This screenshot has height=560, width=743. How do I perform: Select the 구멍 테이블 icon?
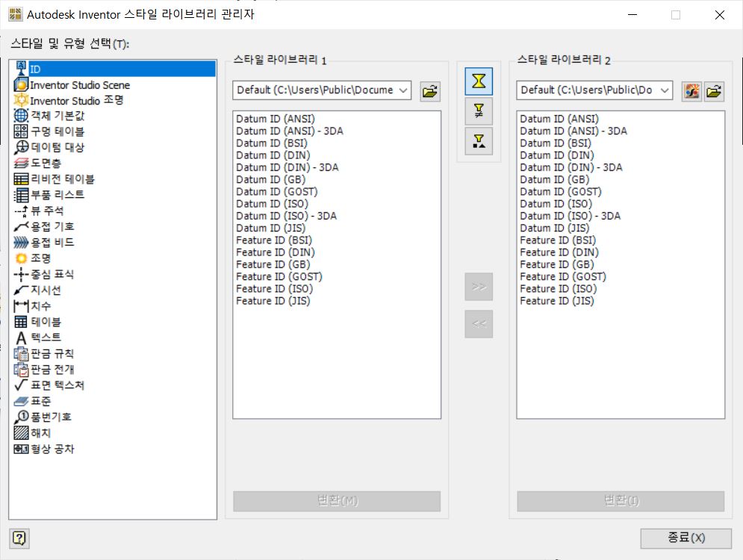22,131
